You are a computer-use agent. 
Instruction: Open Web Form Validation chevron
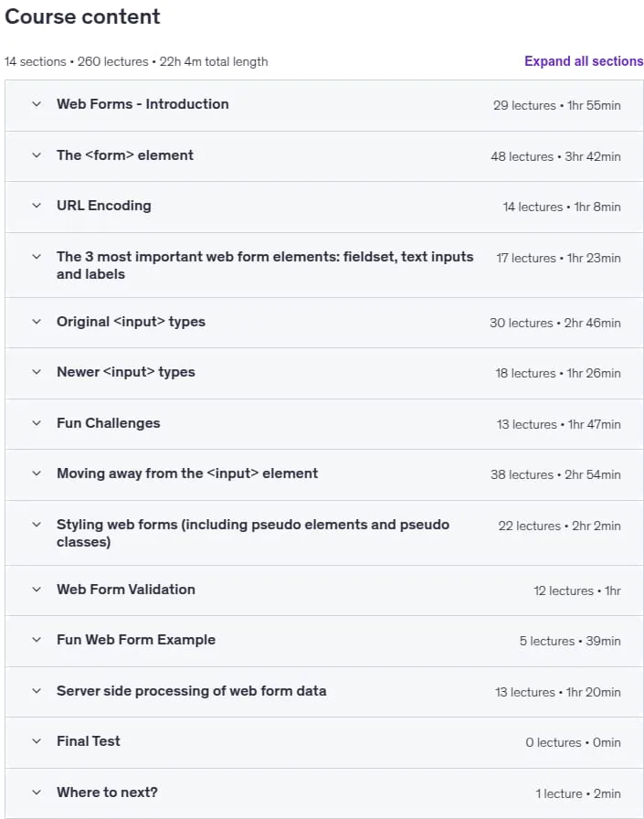coord(37,590)
